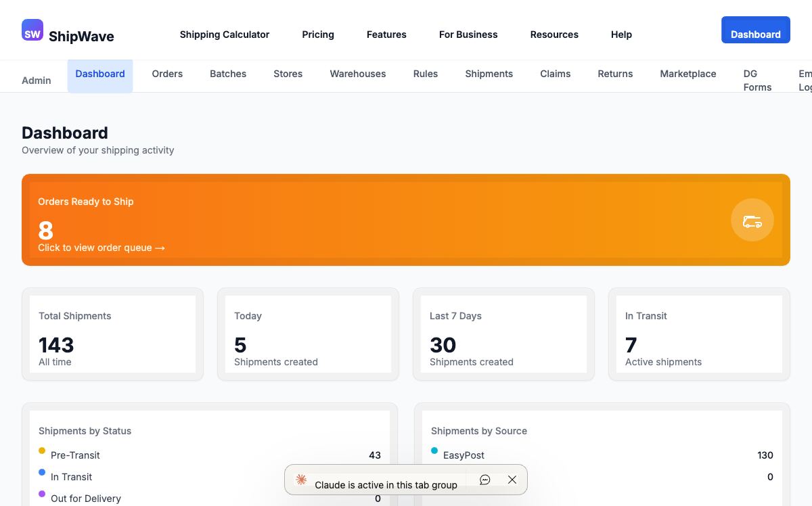Click 'Click to view order queue' link
812x506 pixels.
pos(101,248)
